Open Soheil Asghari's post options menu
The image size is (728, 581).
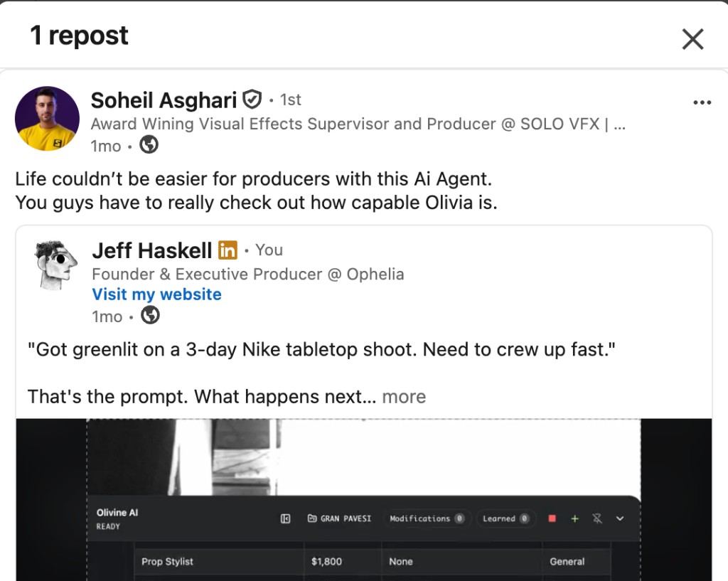(x=702, y=102)
